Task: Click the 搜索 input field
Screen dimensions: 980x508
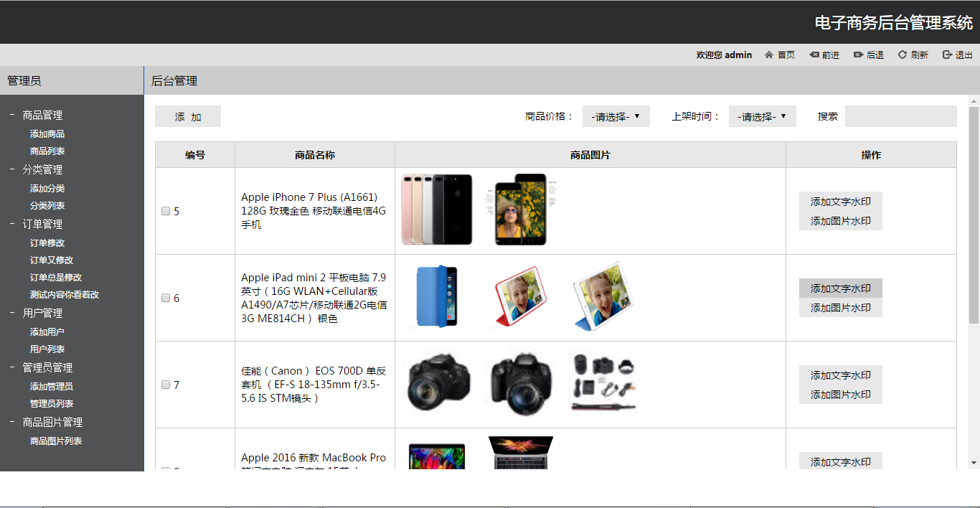Action: pos(901,116)
